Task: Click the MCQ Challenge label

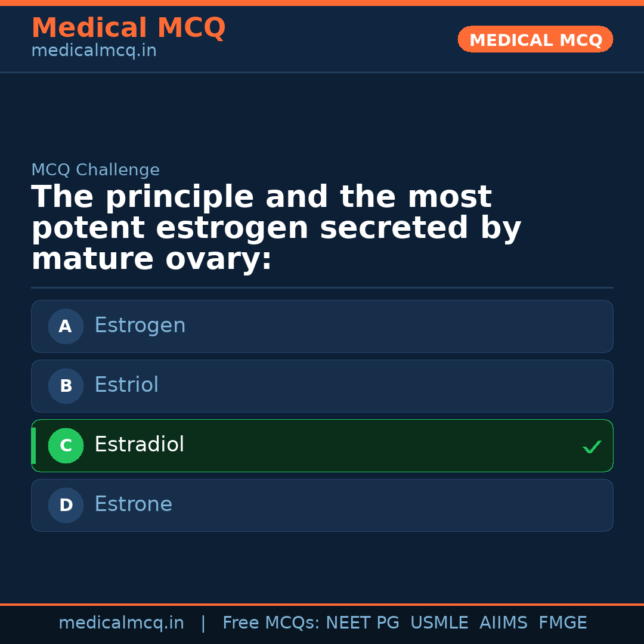Action: (95, 170)
